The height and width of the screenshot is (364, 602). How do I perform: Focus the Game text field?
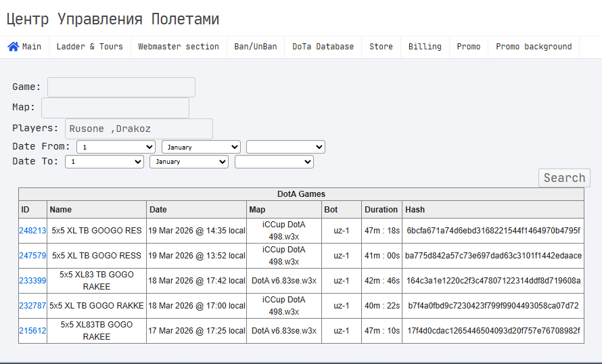click(x=121, y=87)
